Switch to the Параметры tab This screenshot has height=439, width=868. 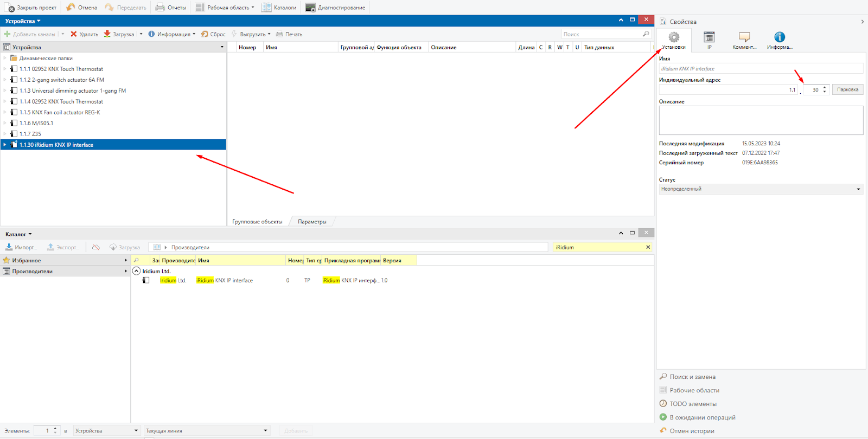[x=312, y=222]
